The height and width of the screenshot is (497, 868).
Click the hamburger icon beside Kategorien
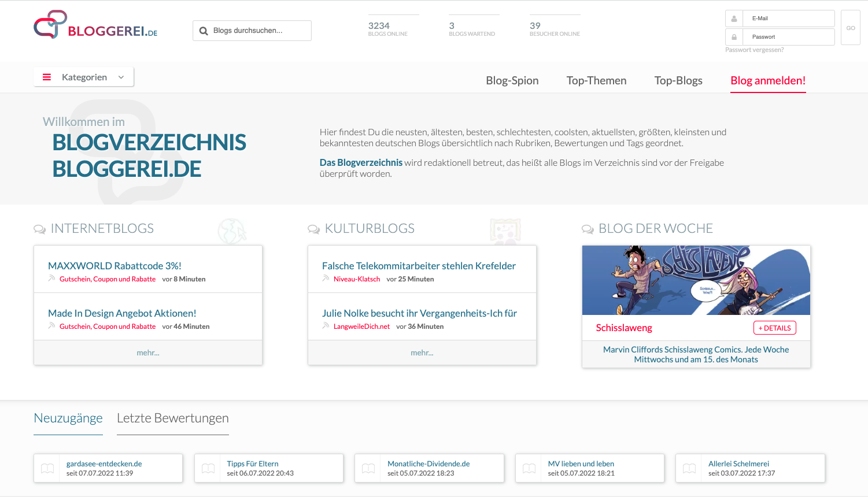pyautogui.click(x=47, y=77)
